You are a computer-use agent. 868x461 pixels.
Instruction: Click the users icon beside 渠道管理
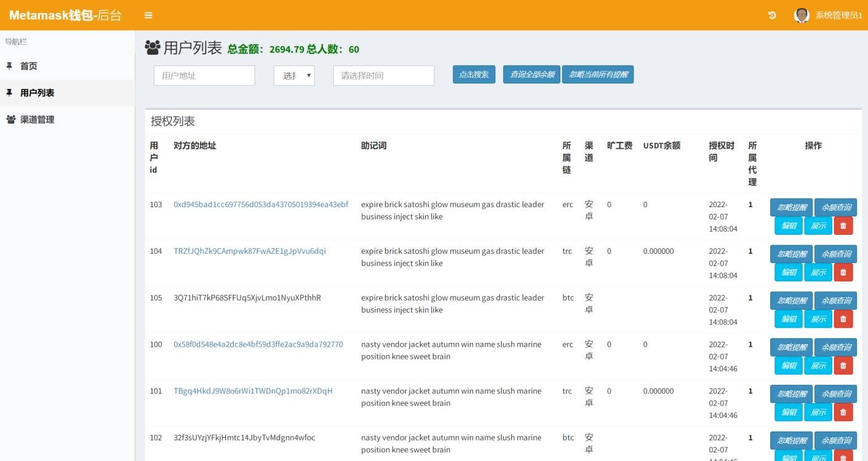point(10,120)
